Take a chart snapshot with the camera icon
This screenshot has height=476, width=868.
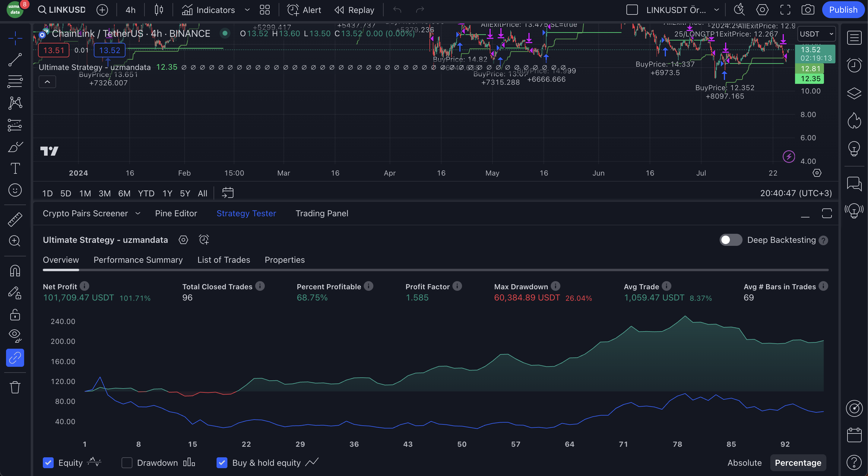coord(808,10)
